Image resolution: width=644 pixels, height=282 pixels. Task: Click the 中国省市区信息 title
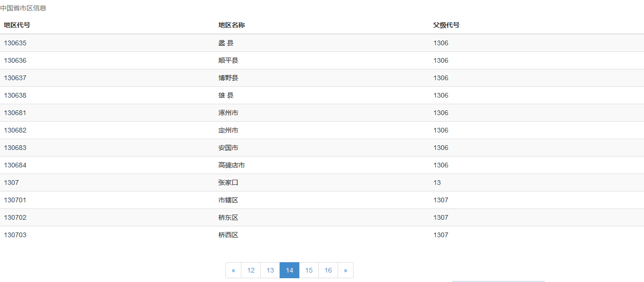23,8
